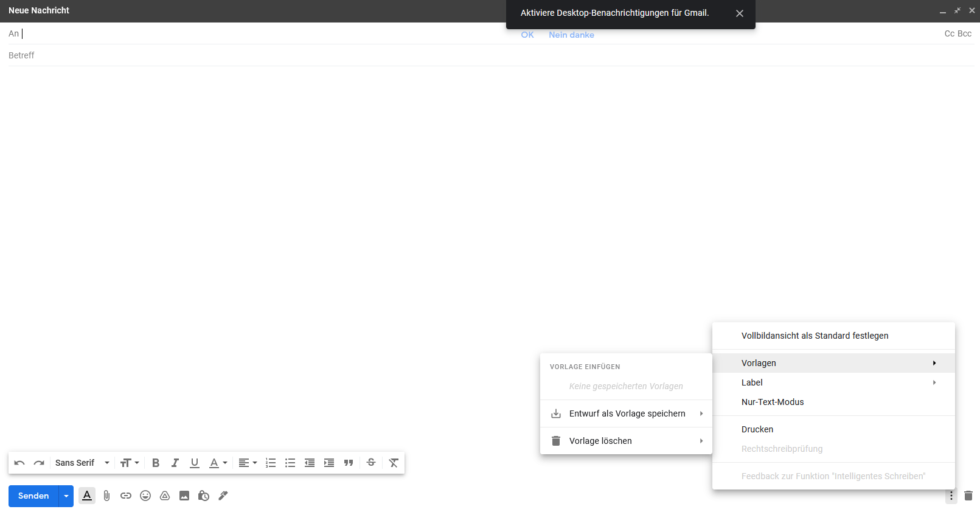Minimize the Neue Nachricht window
The width and height of the screenshot is (980, 512).
pyautogui.click(x=943, y=11)
